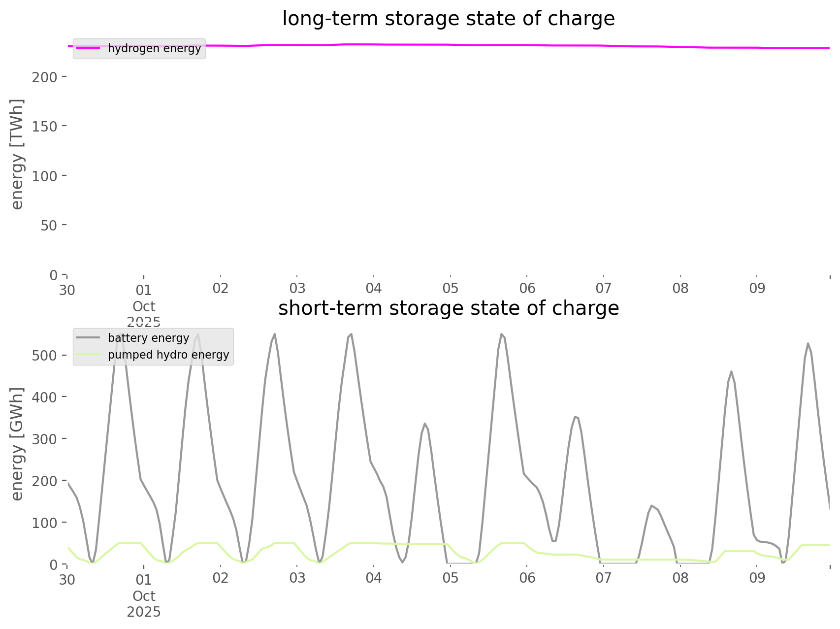Image resolution: width=840 pixels, height=629 pixels.
Task: Select the "hydrogen energy" legend label
Action: point(154,48)
